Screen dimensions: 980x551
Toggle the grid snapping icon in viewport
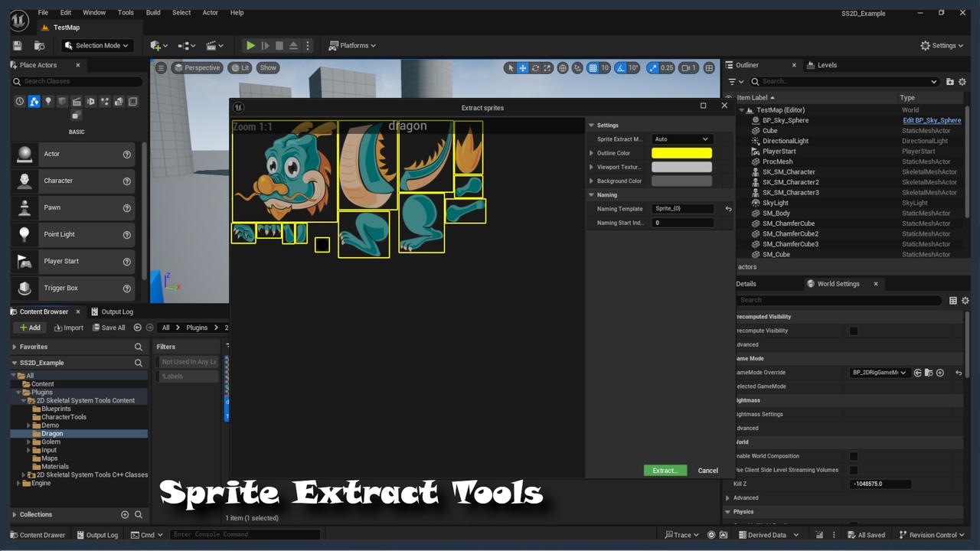[x=593, y=68]
